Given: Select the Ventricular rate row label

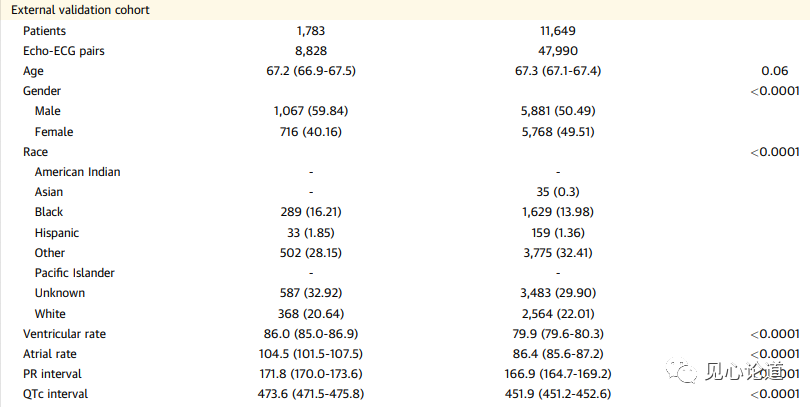Looking at the screenshot, I should tap(65, 334).
